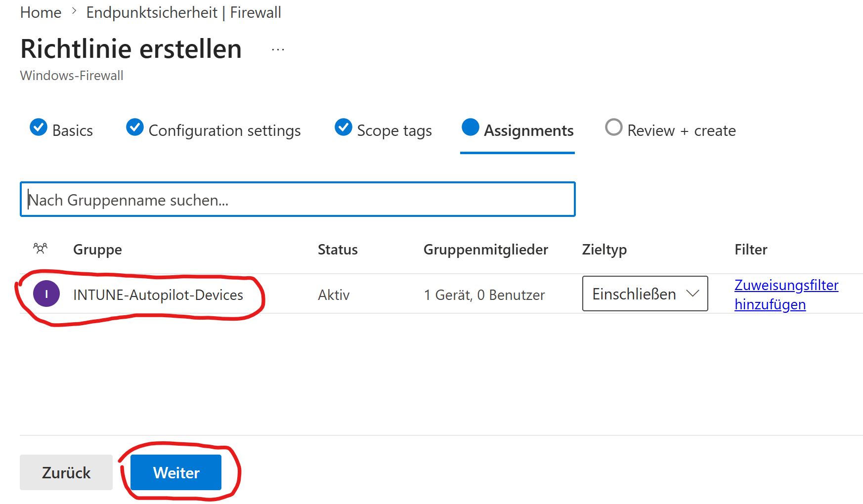The width and height of the screenshot is (863, 504).
Task: Click the group members icon in header
Action: pos(40,249)
